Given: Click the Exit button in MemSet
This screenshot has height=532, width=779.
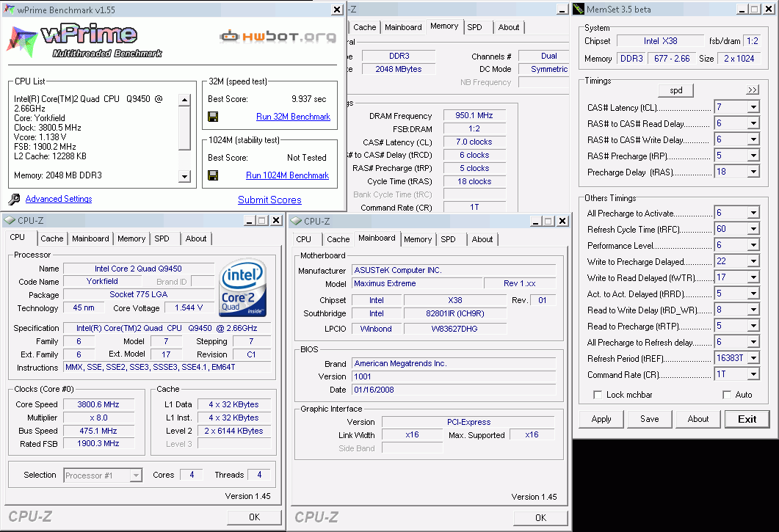Looking at the screenshot, I should 747,419.
